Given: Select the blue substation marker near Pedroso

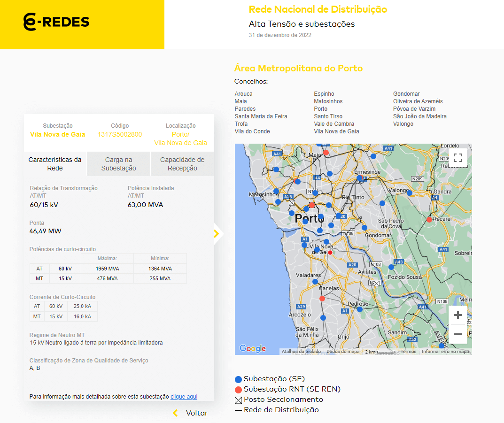Looking at the screenshot, I should pos(360,309).
